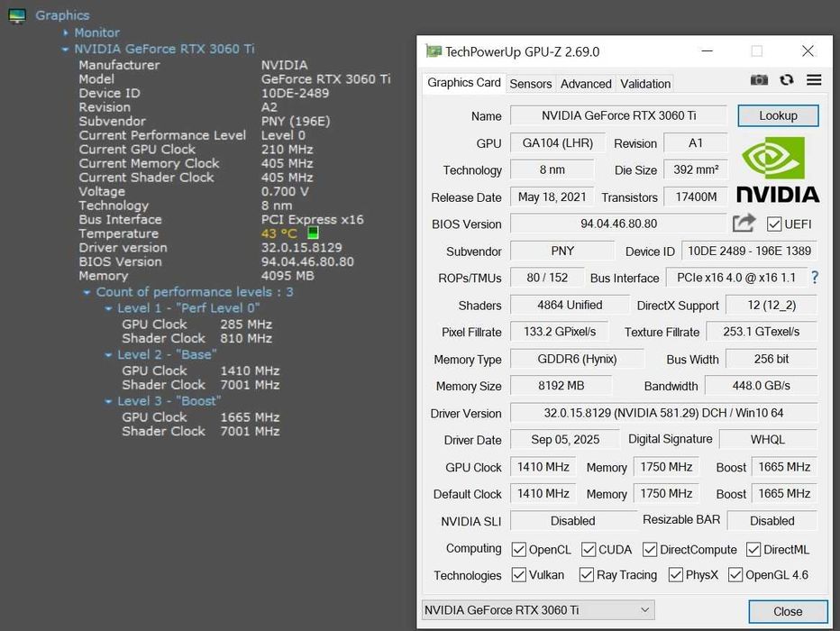This screenshot has height=631, width=840.
Task: Collapse Level 1 Perf Level 0 node
Action: point(108,308)
